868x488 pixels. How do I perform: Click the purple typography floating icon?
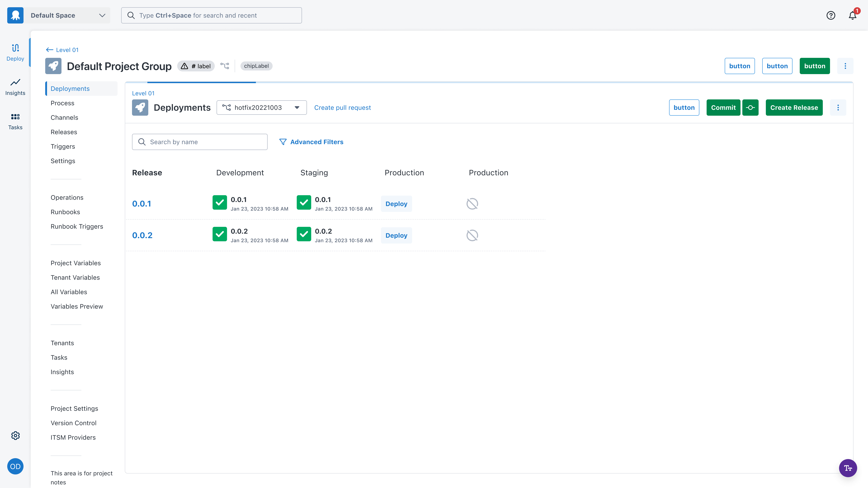click(x=848, y=468)
